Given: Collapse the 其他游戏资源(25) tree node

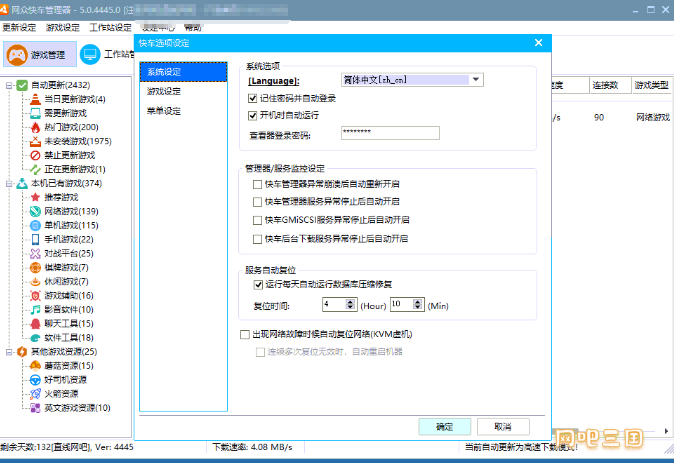Looking at the screenshot, I should pyautogui.click(x=9, y=352).
